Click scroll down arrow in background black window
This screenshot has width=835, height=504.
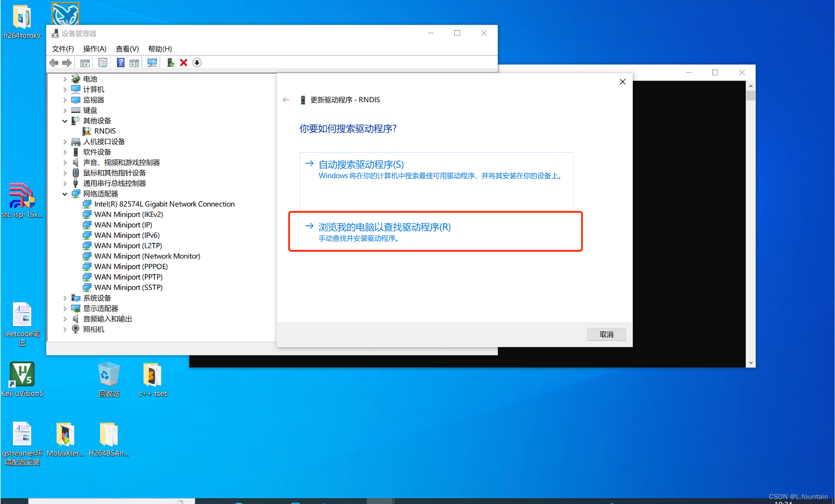(751, 363)
